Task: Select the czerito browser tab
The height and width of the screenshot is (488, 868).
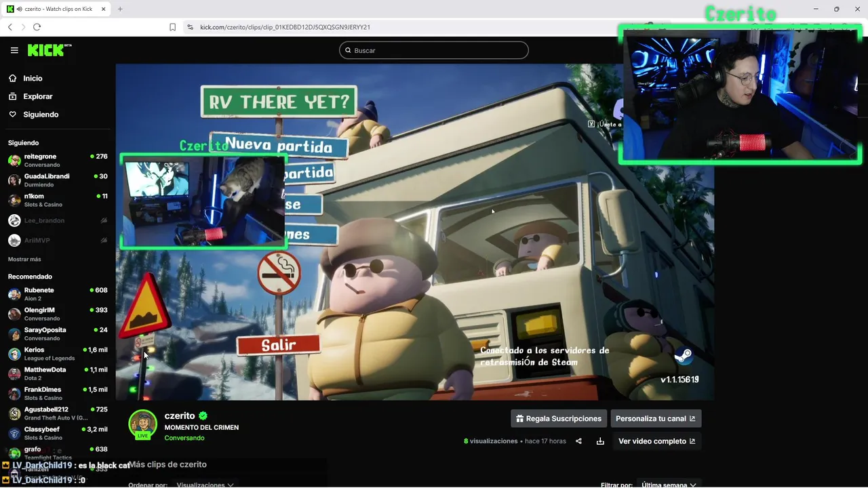Action: (57, 9)
